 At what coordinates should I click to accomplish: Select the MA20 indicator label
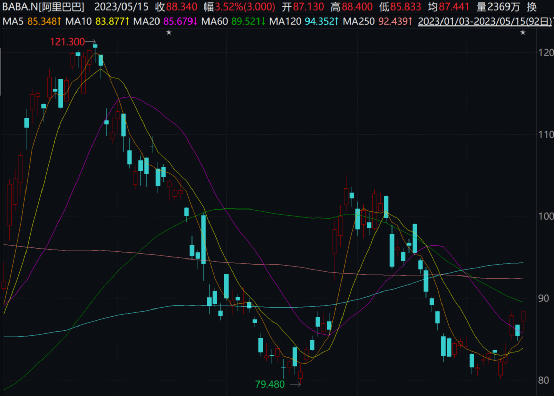147,22
